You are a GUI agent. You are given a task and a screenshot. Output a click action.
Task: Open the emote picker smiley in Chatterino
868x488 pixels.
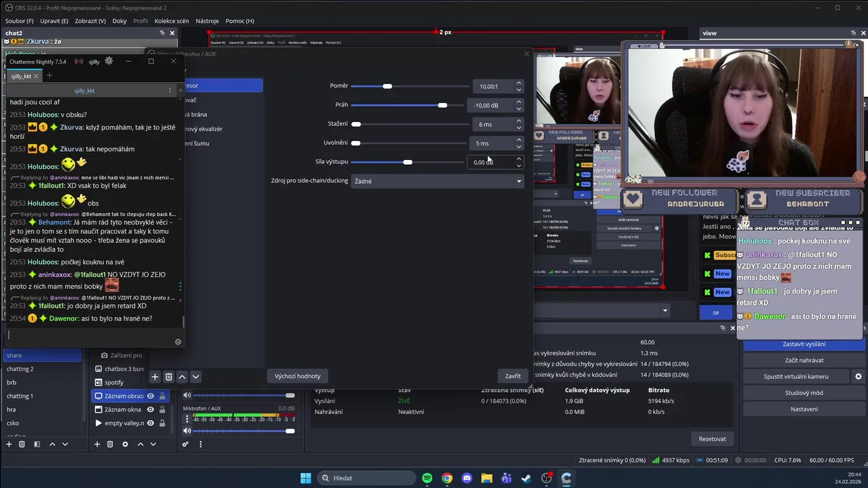[x=178, y=342]
